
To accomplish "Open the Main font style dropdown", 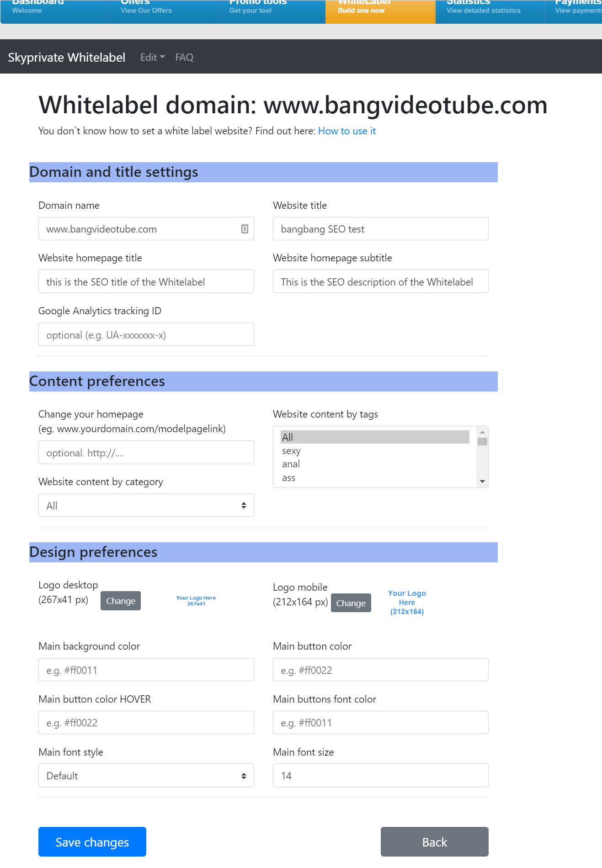I will tap(146, 775).
